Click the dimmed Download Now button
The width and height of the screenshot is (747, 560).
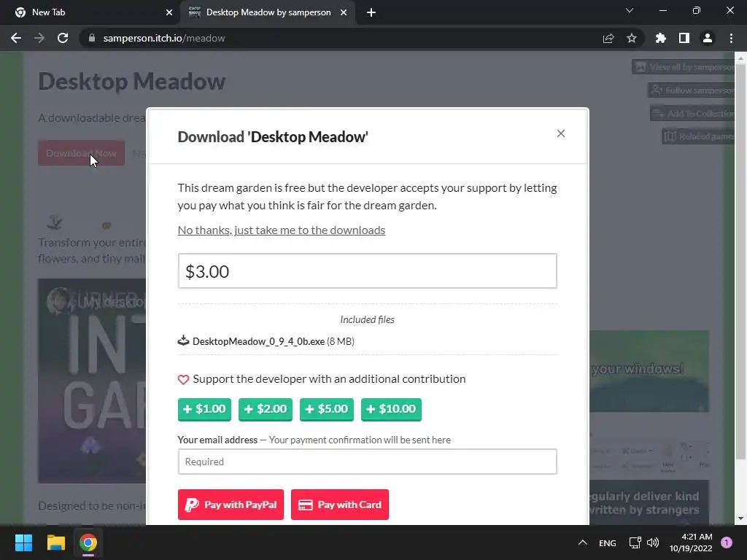[x=82, y=153]
